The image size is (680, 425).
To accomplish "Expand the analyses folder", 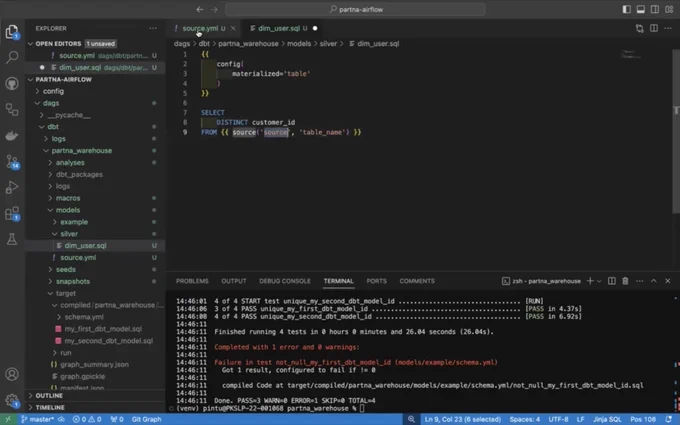I will (70, 163).
